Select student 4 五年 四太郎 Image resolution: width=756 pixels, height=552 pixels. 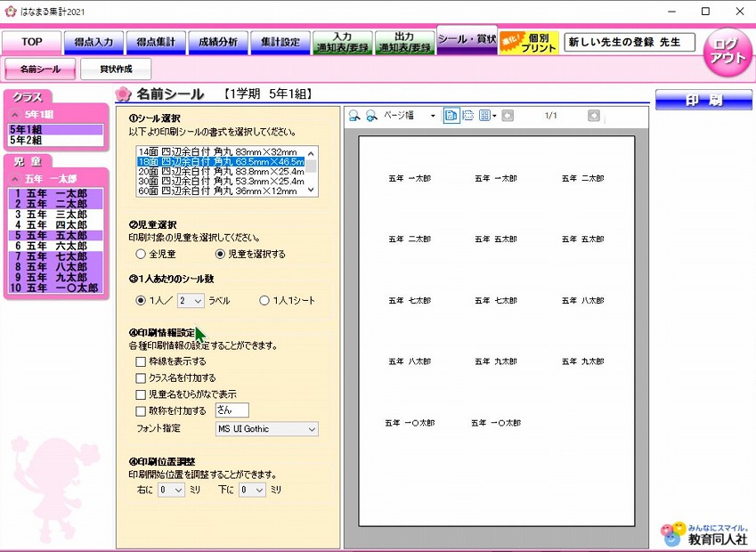point(56,225)
